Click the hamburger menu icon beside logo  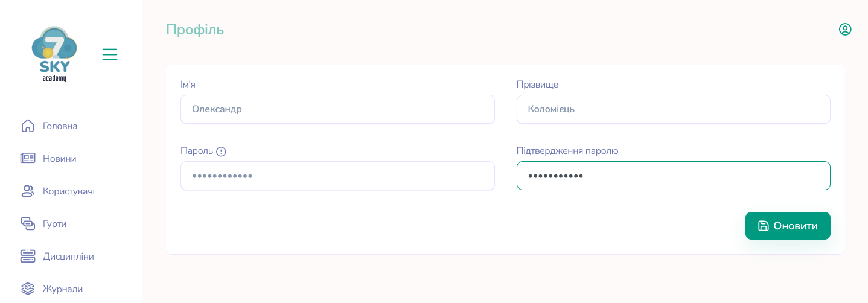110,54
